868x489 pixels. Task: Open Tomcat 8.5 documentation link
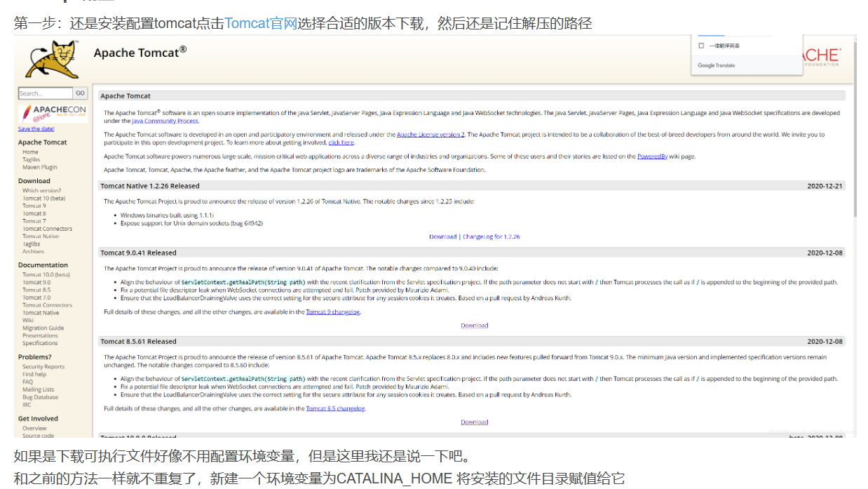point(36,290)
